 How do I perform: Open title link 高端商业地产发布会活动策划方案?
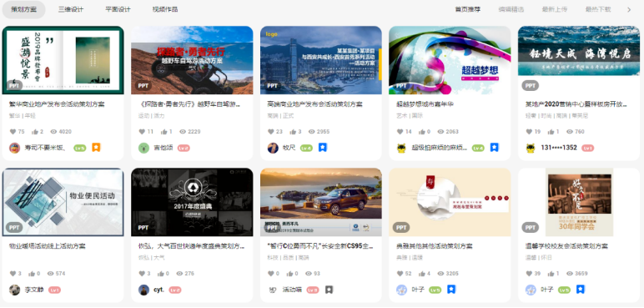click(x=314, y=104)
